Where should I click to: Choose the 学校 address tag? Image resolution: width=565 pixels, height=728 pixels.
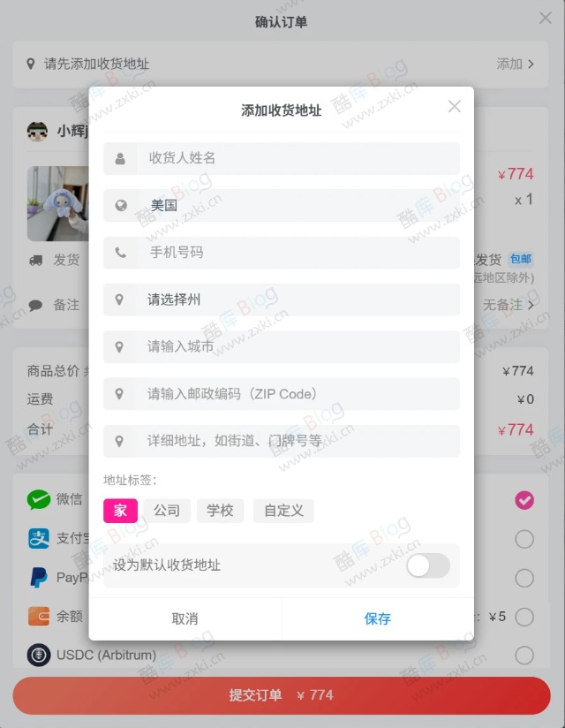pos(220,511)
